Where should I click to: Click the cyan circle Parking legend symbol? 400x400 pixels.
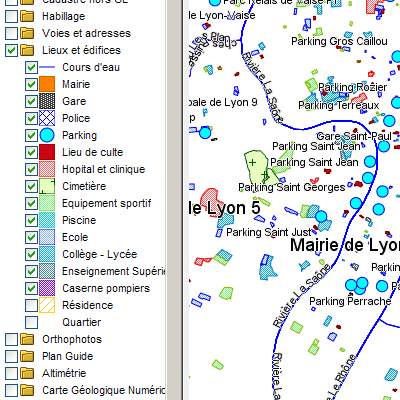click(47, 135)
